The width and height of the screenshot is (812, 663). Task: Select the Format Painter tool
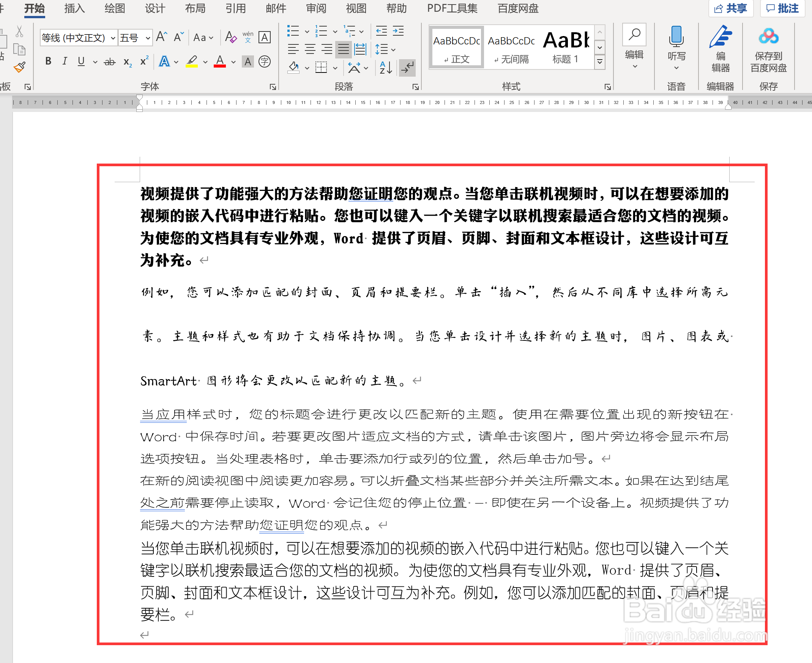tap(19, 68)
